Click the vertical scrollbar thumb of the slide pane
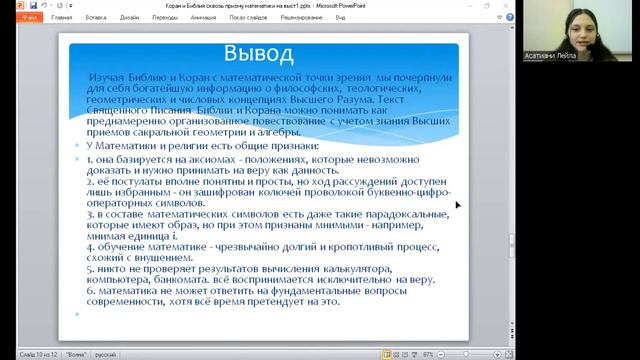 click(512, 246)
